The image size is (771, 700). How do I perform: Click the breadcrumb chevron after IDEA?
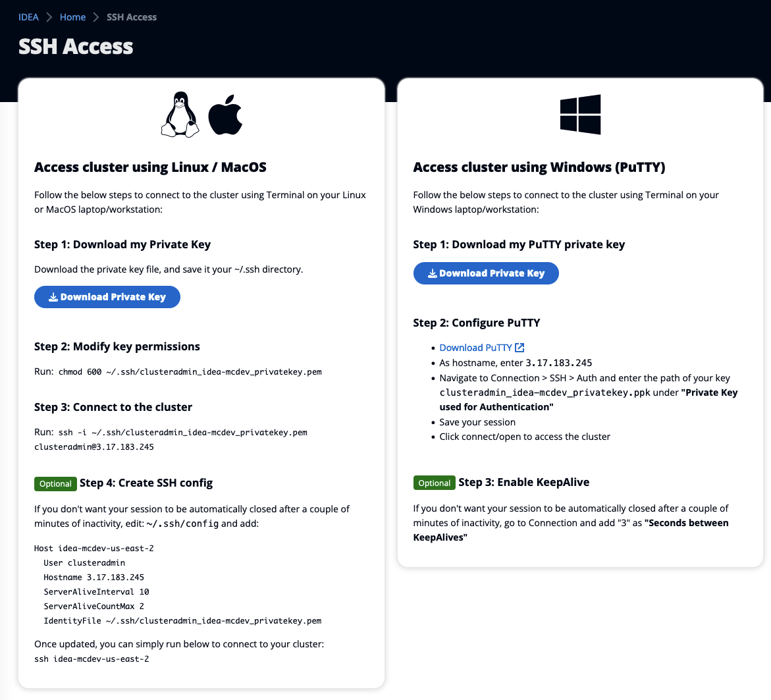point(49,17)
